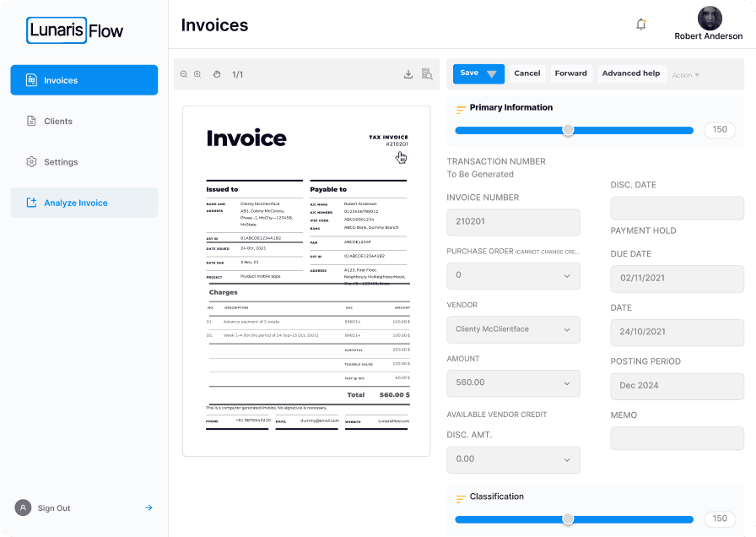The width and height of the screenshot is (756, 537).
Task: Click the document search icon
Action: tap(427, 74)
